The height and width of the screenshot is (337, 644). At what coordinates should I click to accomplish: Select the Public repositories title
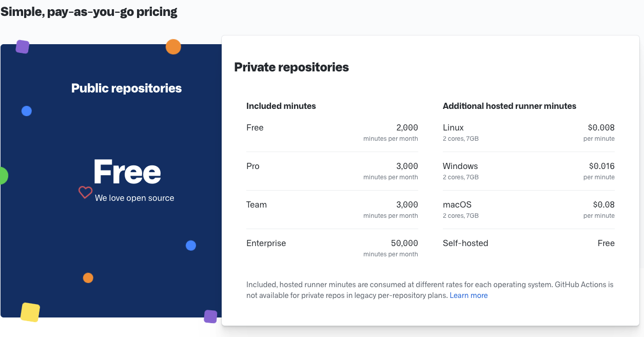[126, 88]
